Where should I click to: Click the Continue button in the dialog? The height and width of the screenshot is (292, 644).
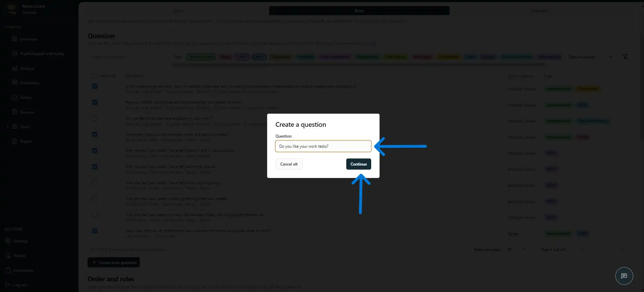pyautogui.click(x=358, y=164)
